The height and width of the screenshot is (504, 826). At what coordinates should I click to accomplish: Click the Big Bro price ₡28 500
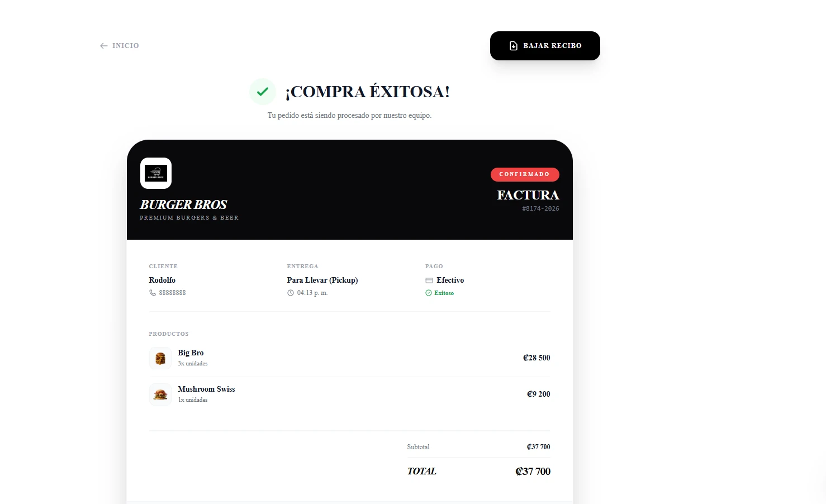(x=537, y=358)
